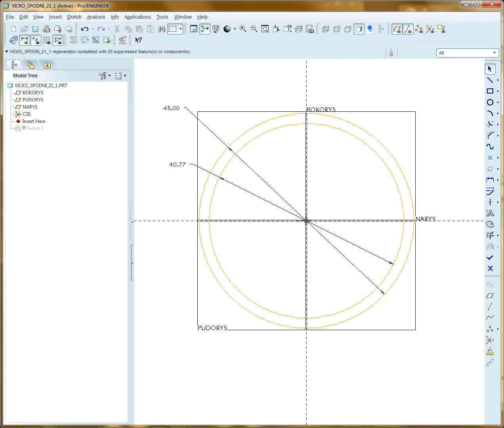Click the Save file icon

tap(35, 29)
